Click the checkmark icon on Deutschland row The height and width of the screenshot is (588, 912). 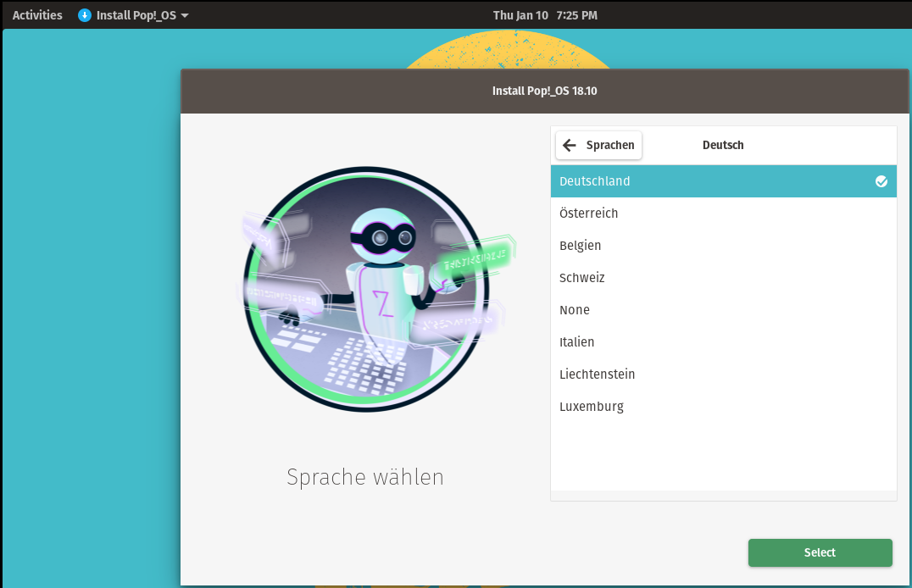[881, 181]
